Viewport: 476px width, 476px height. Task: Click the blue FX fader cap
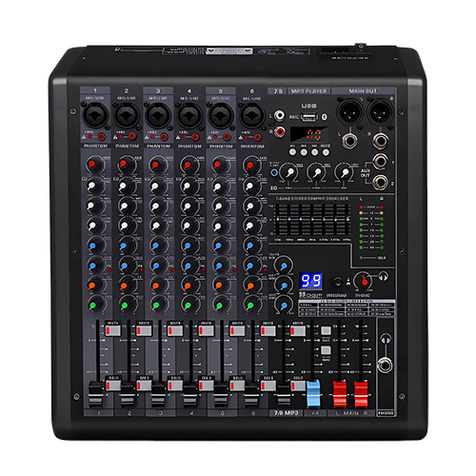314,394
